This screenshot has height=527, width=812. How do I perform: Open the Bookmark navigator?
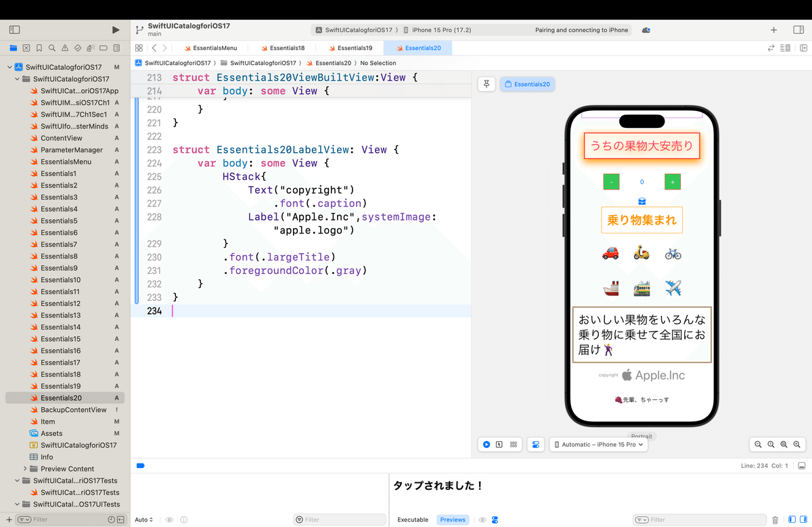(x=39, y=48)
